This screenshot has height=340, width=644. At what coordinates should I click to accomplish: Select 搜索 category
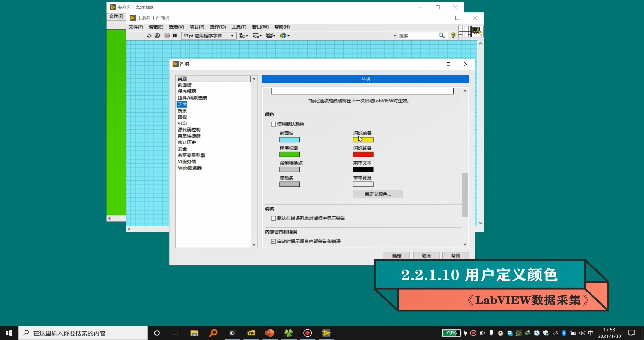point(182,110)
